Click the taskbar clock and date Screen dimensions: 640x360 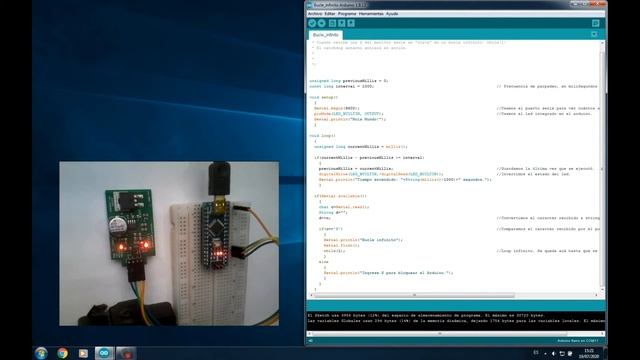coord(589,353)
